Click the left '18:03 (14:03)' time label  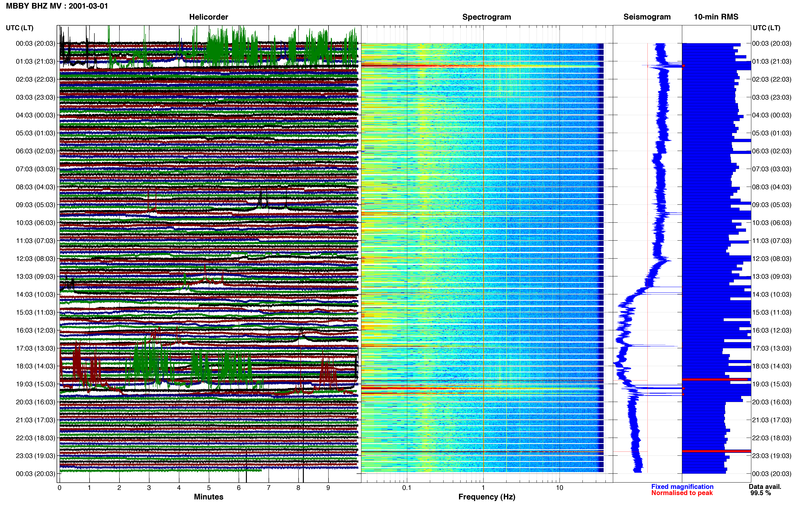click(x=36, y=366)
